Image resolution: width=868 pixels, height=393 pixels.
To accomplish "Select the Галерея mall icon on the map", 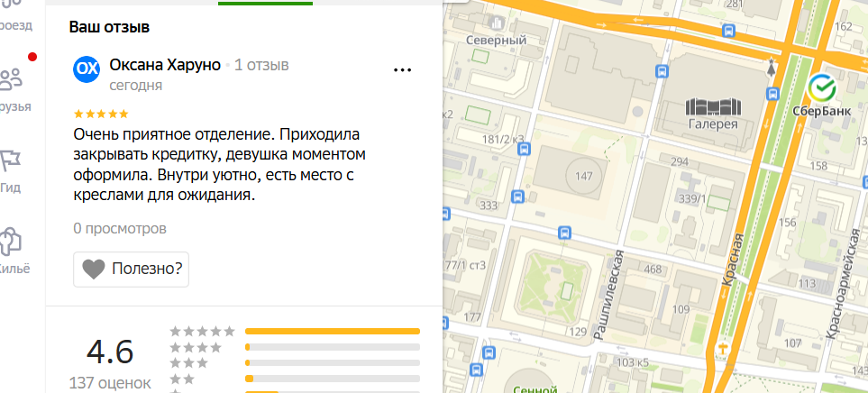I will (x=713, y=105).
